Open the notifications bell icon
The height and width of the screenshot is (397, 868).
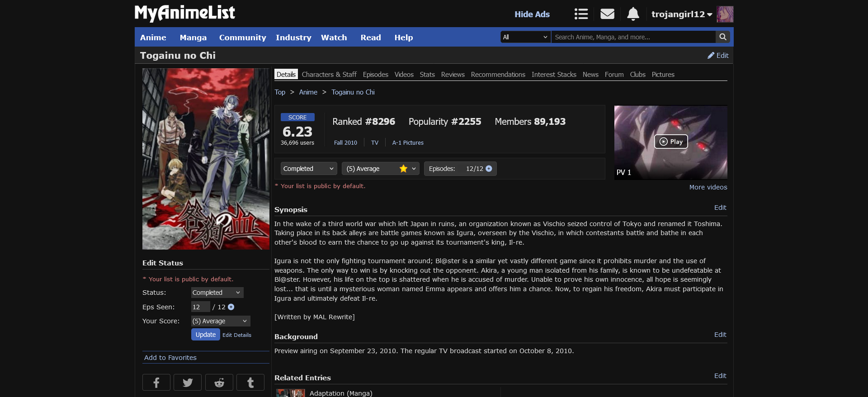(x=633, y=14)
